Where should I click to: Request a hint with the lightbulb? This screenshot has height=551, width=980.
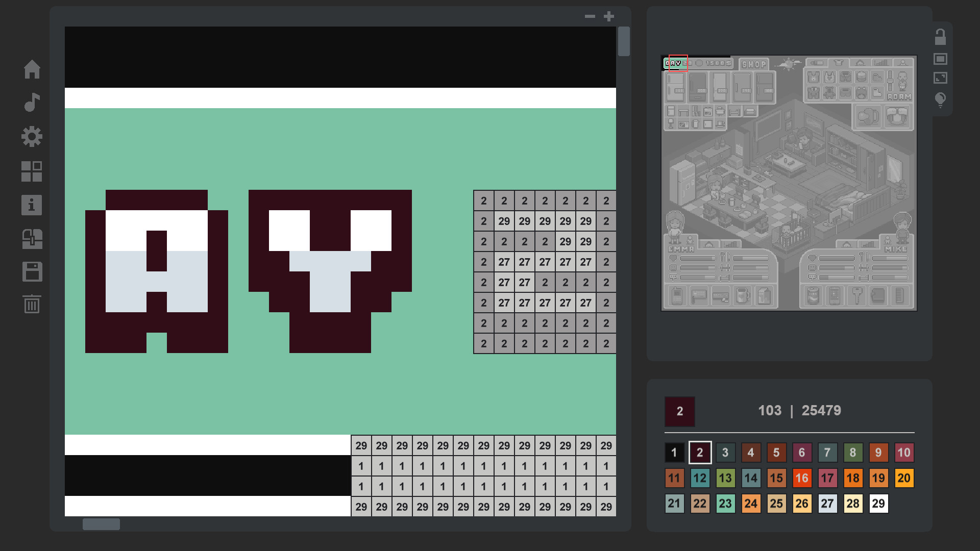941,100
